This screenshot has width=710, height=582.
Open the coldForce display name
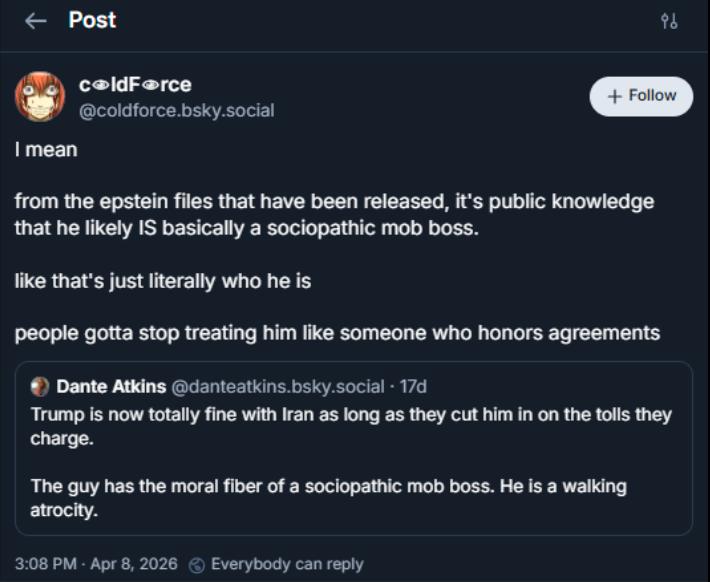(x=135, y=85)
